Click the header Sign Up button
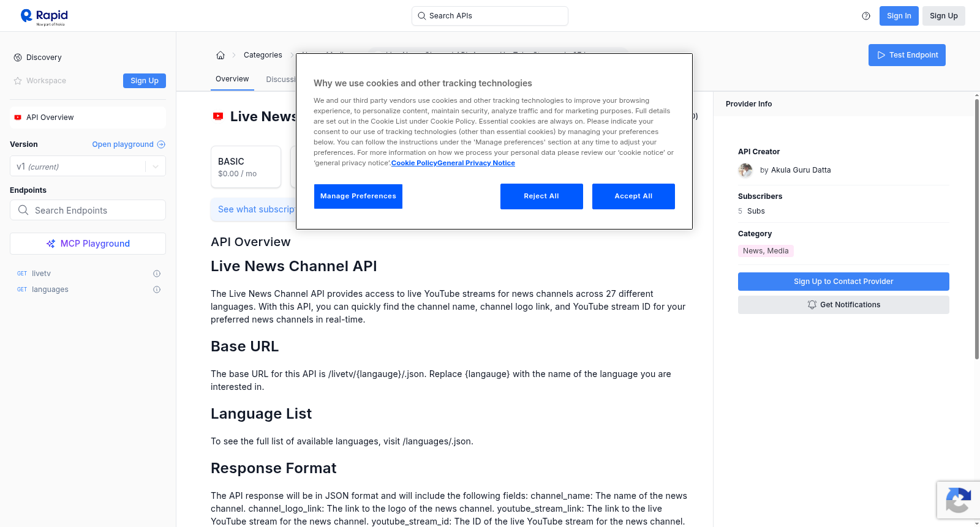 click(944, 16)
